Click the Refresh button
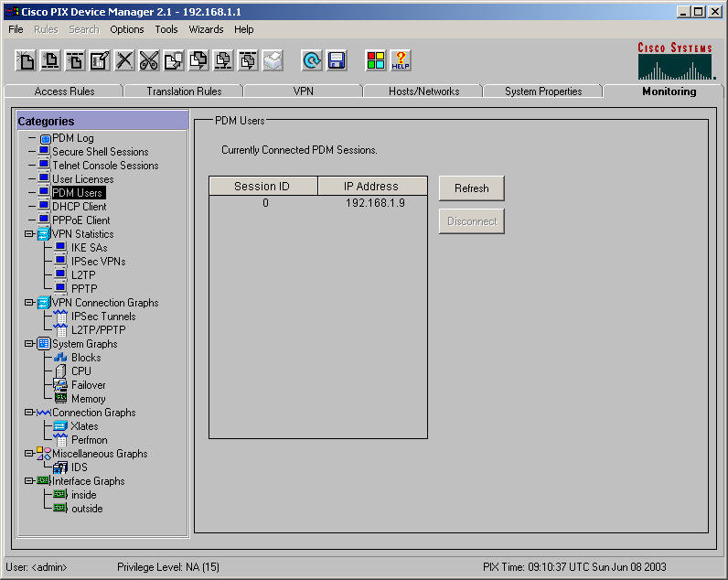Viewport: 728px width, 580px height. (472, 188)
